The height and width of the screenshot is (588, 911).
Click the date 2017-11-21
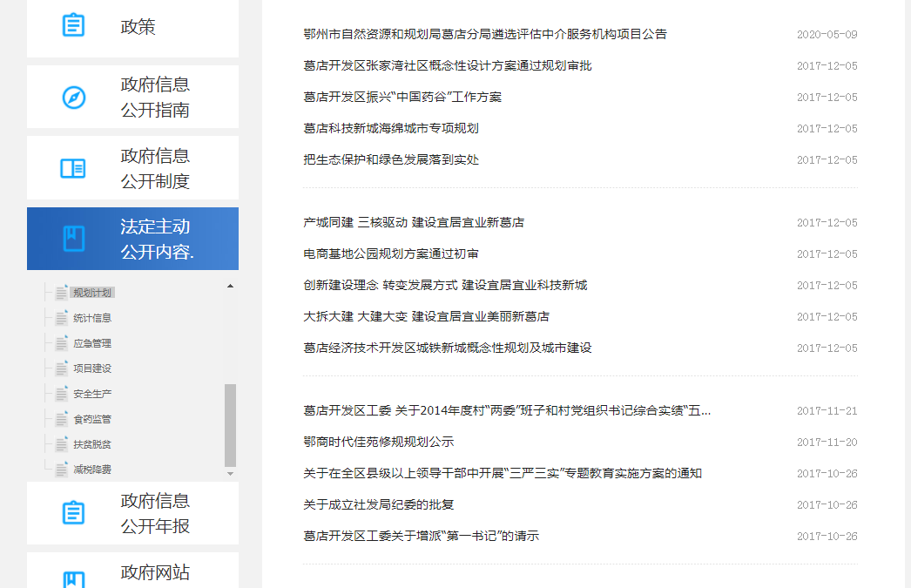coord(827,411)
